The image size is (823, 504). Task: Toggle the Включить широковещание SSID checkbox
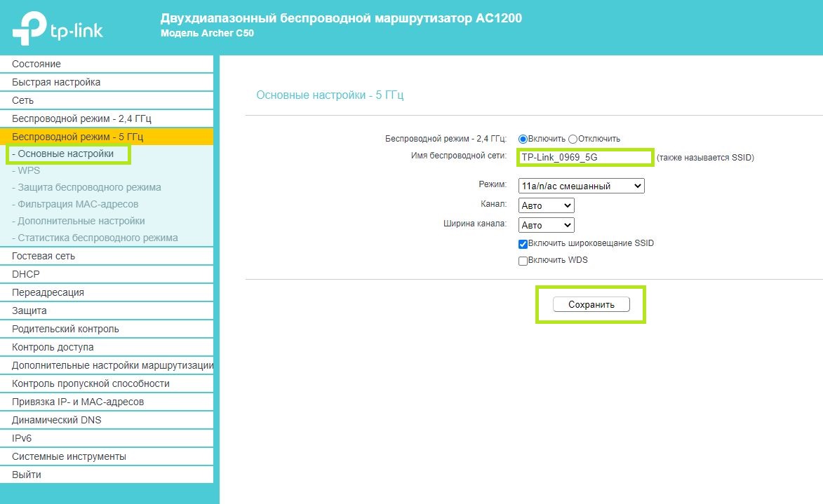(x=523, y=244)
